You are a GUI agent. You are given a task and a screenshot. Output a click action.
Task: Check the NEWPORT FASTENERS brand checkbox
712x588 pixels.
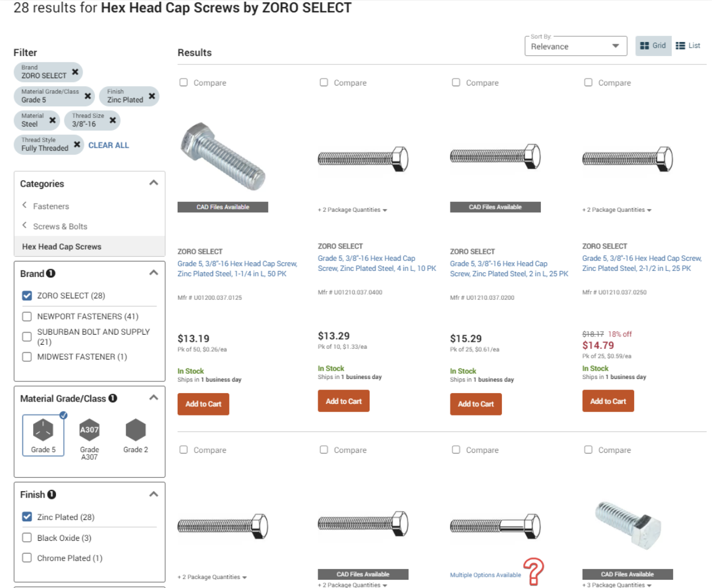coord(27,316)
